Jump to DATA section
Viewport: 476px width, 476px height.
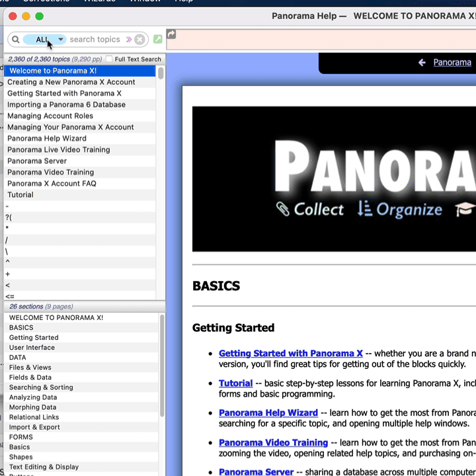(81, 357)
